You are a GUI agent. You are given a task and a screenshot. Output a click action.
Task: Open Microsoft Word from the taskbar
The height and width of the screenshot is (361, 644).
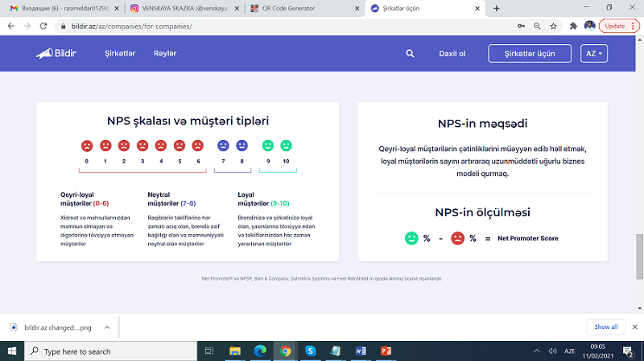[360, 351]
